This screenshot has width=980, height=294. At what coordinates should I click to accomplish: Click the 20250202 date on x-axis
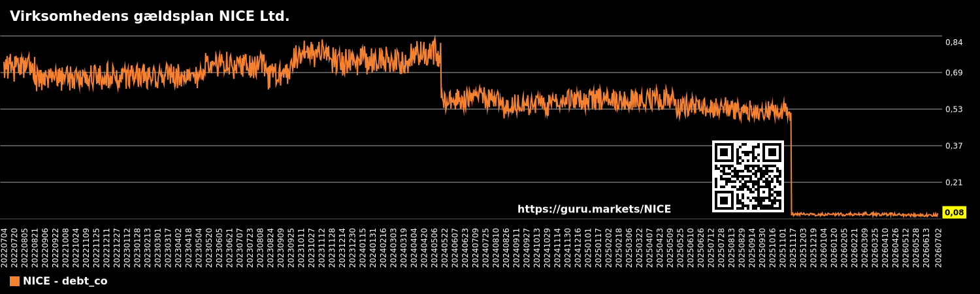click(x=609, y=247)
